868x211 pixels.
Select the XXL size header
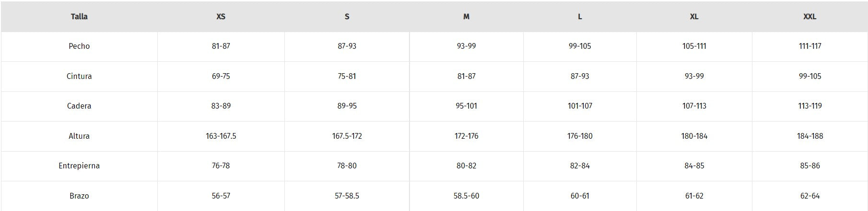[x=809, y=17]
